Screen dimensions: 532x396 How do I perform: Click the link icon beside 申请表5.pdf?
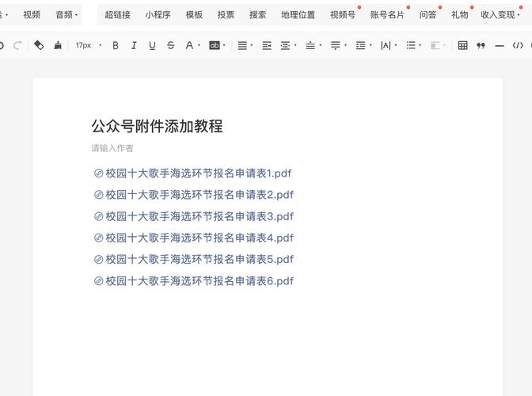tap(98, 260)
